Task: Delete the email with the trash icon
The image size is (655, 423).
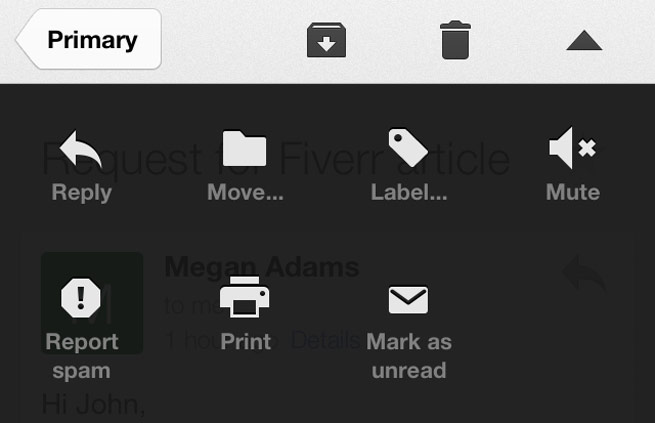Action: coord(455,40)
